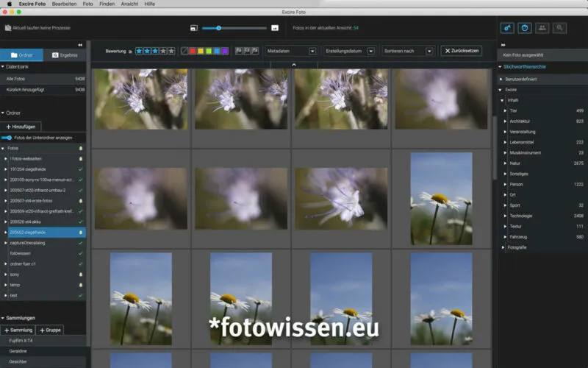Image resolution: width=588 pixels, height=368 pixels.
Task: Adjust the thumbnail size slider
Action: coord(218,28)
